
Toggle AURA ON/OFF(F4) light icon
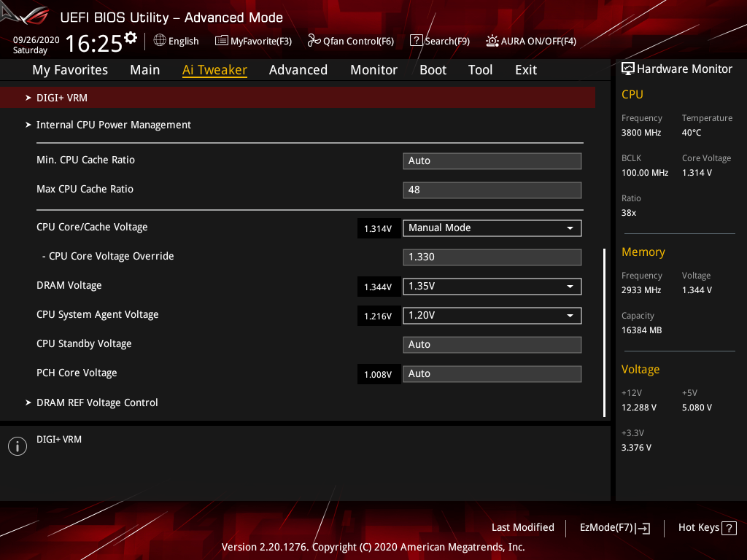(492, 41)
